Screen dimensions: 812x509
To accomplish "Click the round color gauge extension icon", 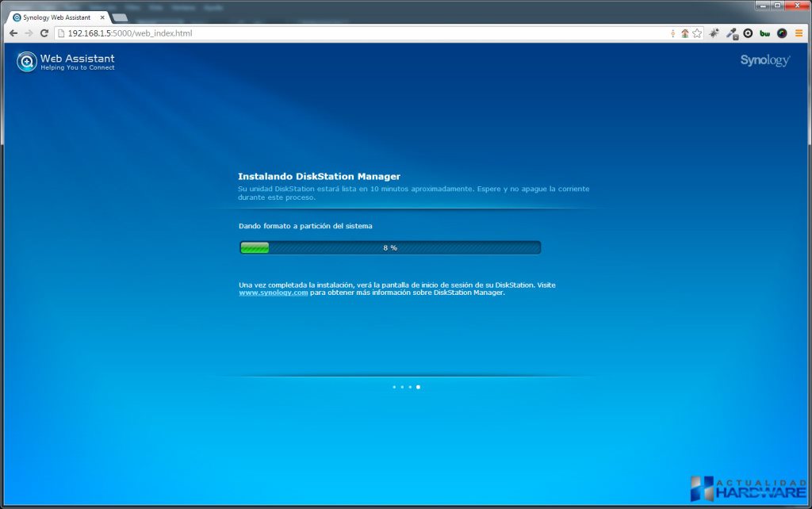I will pos(782,33).
